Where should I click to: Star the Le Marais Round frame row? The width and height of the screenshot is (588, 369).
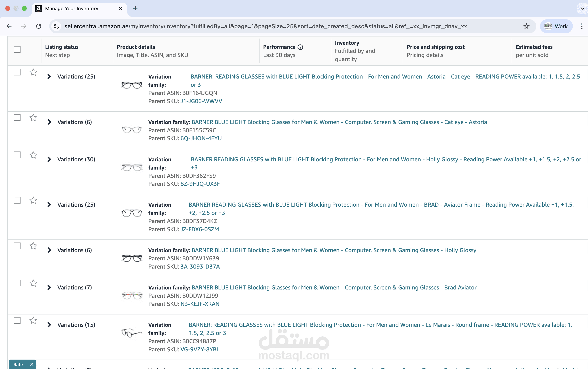(x=33, y=320)
